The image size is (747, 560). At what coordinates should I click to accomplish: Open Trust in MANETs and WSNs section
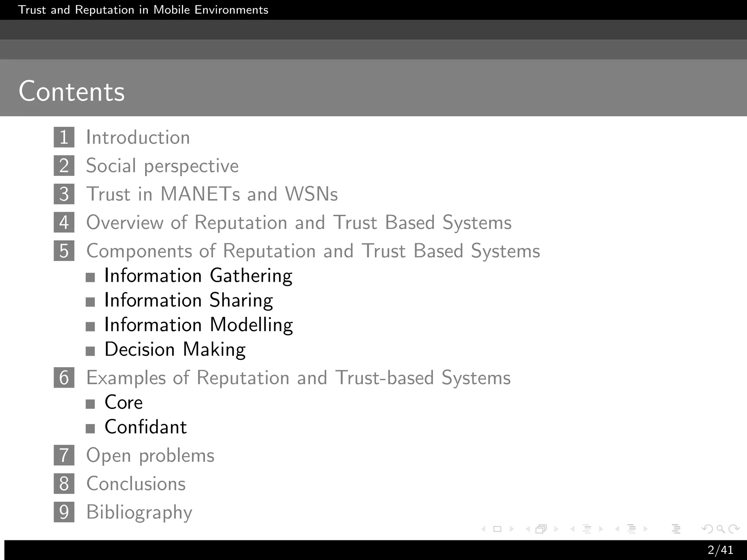coord(212,194)
